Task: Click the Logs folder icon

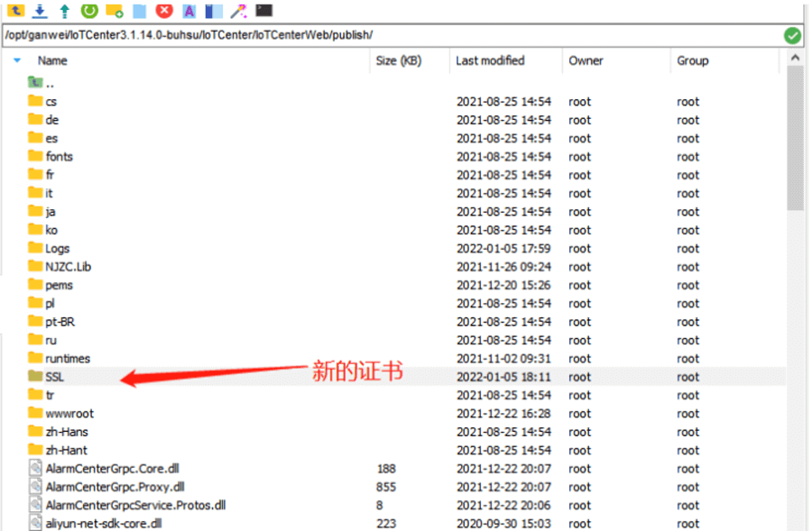Action: 35,247
